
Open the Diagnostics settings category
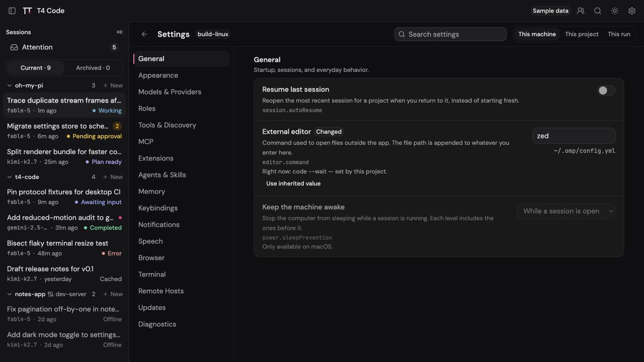[x=181, y=324]
